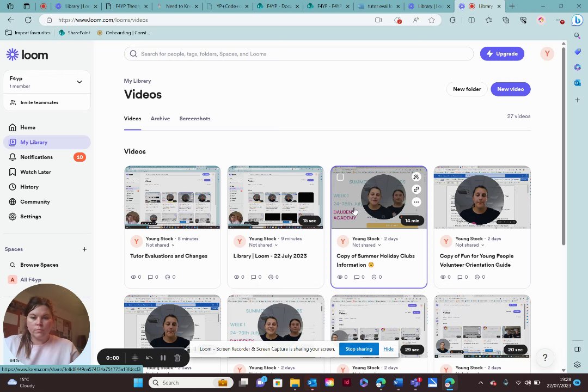Open Microsoft Word from taskbar

(398, 383)
